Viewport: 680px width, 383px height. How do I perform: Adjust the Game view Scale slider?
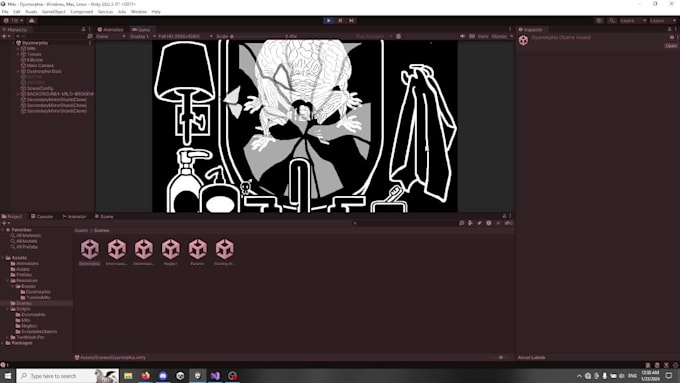point(256,36)
